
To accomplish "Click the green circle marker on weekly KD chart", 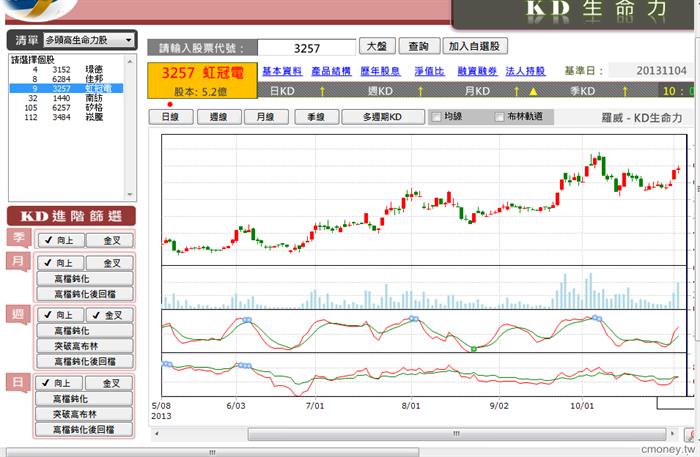I will (474, 349).
